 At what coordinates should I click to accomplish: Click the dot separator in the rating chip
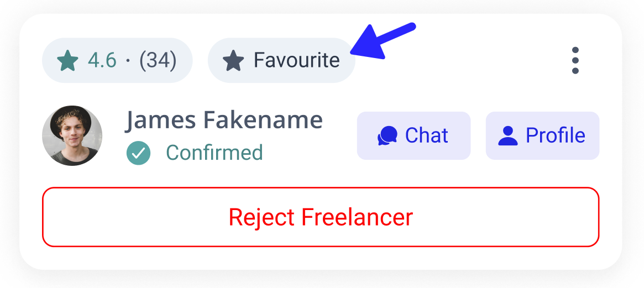coord(128,61)
